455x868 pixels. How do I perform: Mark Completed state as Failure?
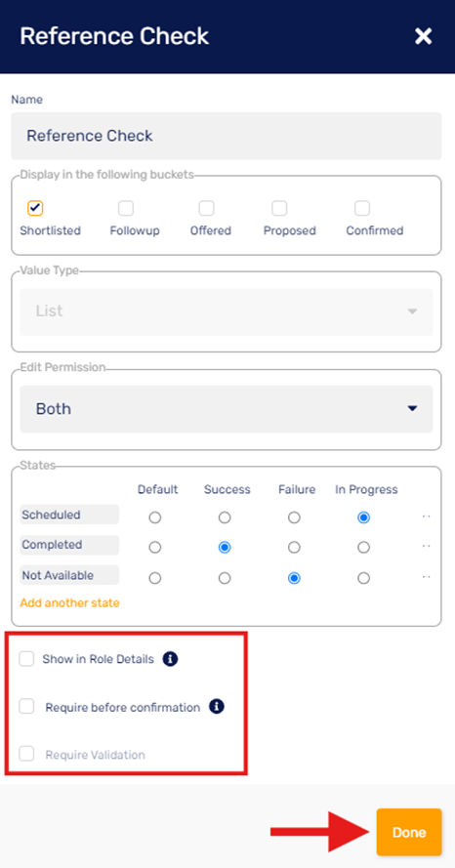coord(294,548)
